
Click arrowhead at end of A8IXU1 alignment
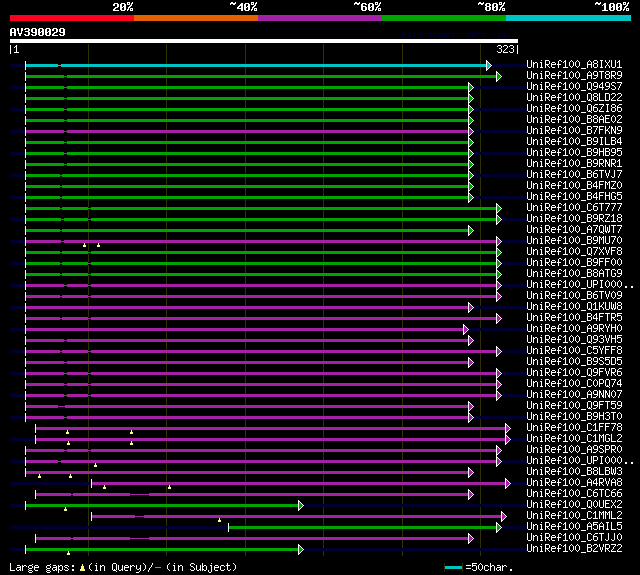pyautogui.click(x=489, y=65)
